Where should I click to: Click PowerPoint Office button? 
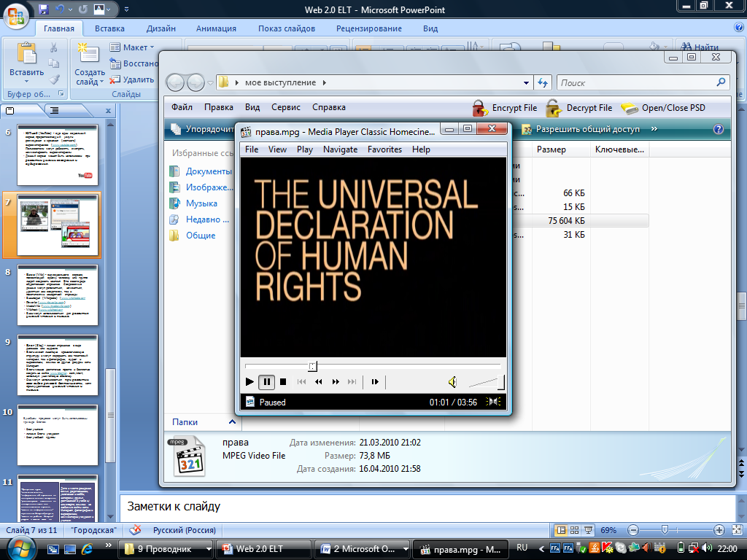point(16,15)
